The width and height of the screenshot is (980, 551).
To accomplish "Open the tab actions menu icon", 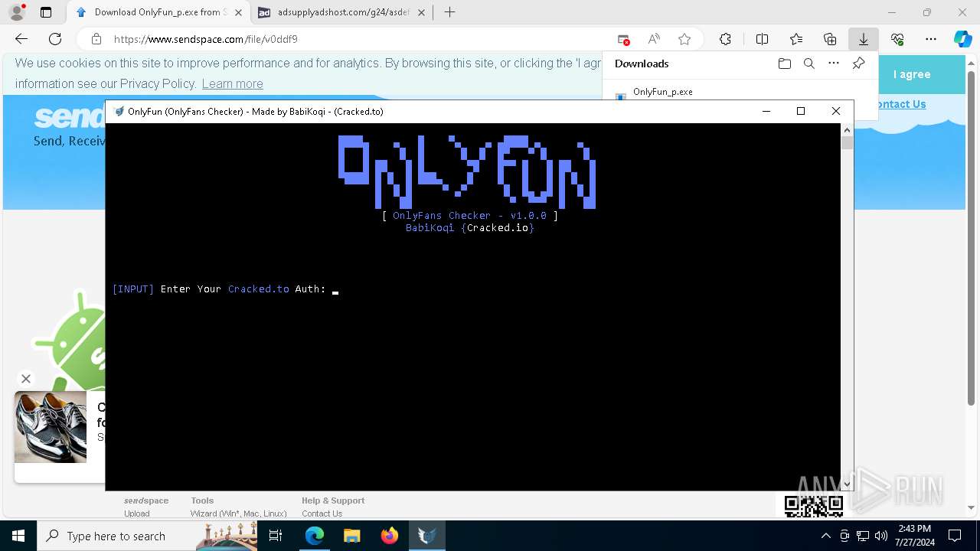I will tap(46, 12).
